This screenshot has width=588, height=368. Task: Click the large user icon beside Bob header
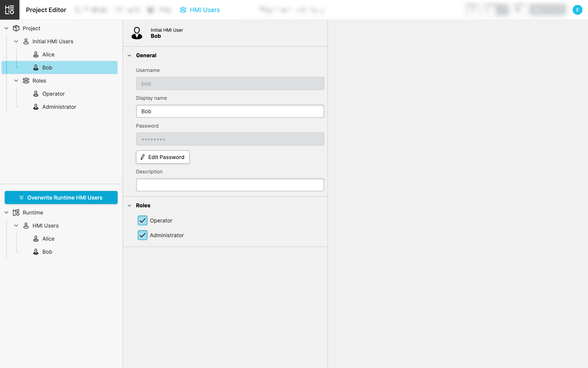click(137, 33)
